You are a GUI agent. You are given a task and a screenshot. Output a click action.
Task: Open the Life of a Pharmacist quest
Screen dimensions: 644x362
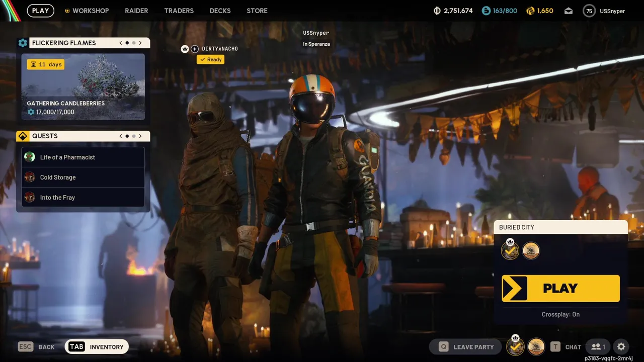(x=83, y=157)
